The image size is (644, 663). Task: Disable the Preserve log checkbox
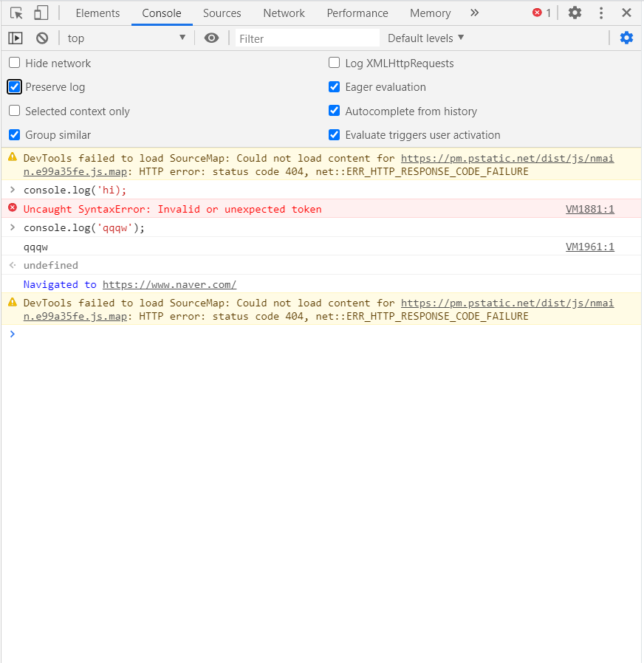[x=14, y=87]
